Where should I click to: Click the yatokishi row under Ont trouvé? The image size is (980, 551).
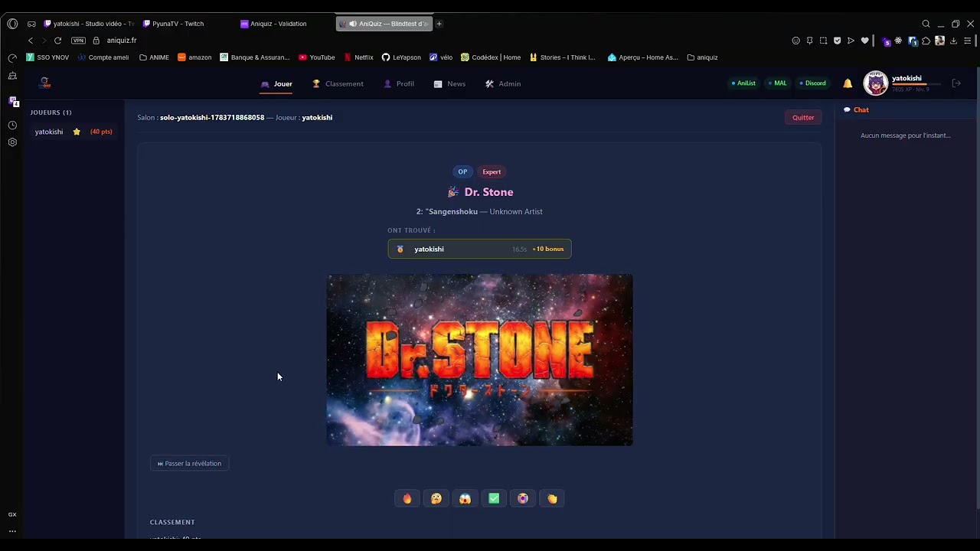[479, 249]
